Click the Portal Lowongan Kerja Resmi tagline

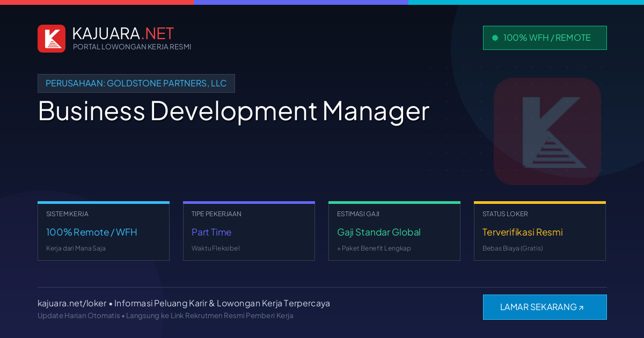pyautogui.click(x=132, y=47)
